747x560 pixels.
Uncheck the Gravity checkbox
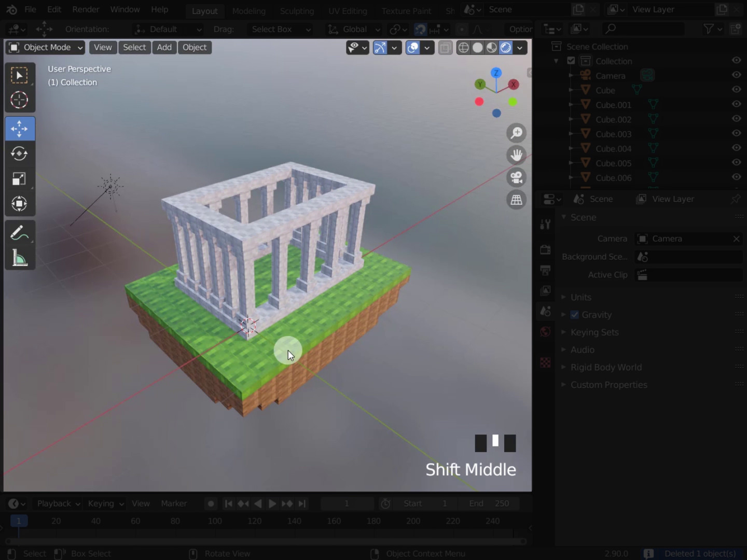coord(575,315)
